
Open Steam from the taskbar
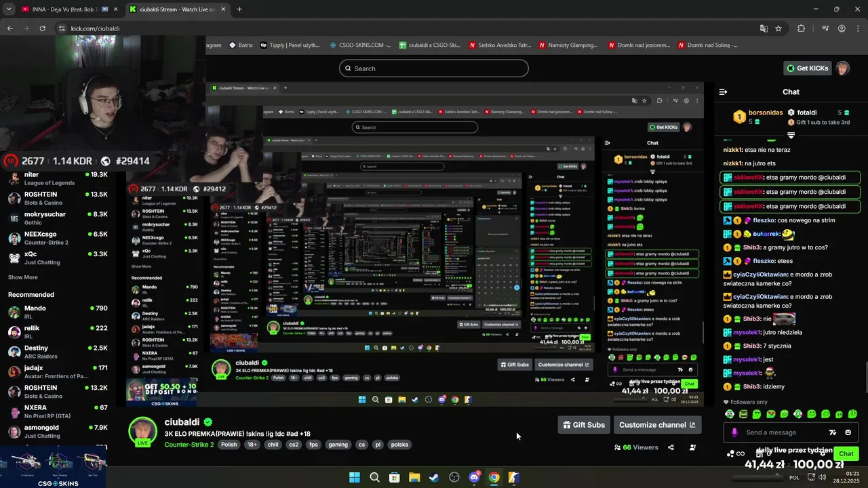pos(434,477)
